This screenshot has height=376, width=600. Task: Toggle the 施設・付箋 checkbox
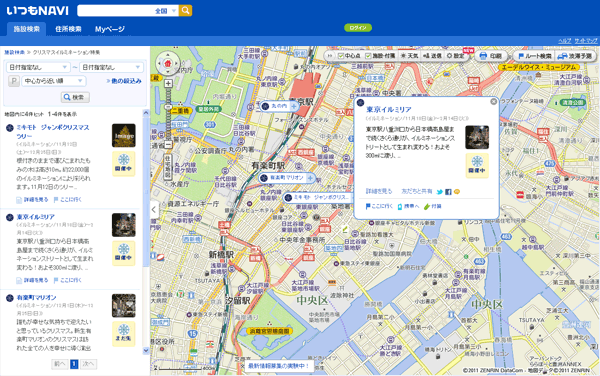tap(380, 56)
